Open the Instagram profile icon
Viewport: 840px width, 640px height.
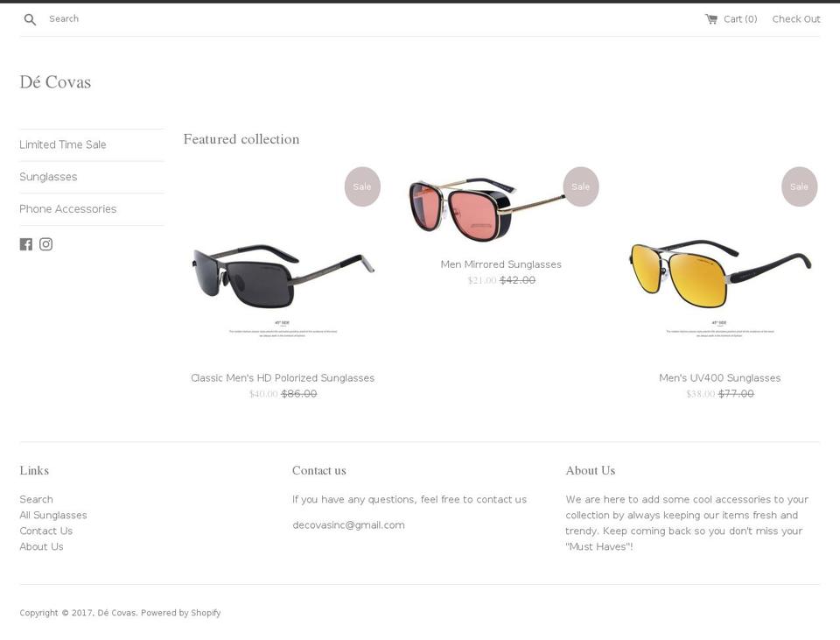pos(46,244)
